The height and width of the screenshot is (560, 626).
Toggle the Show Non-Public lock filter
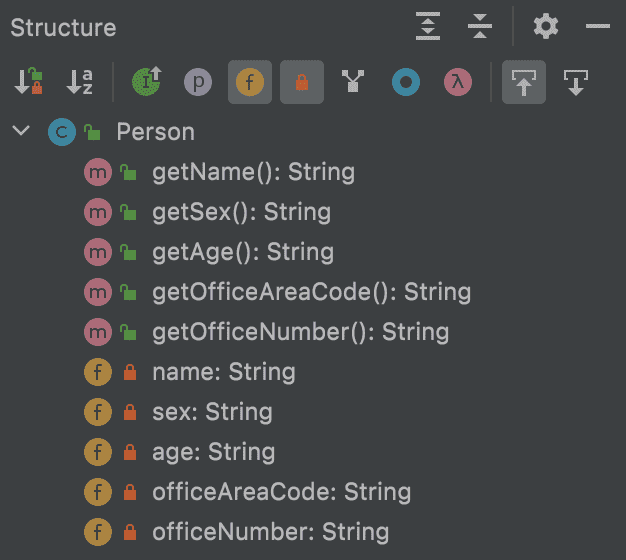click(x=301, y=83)
